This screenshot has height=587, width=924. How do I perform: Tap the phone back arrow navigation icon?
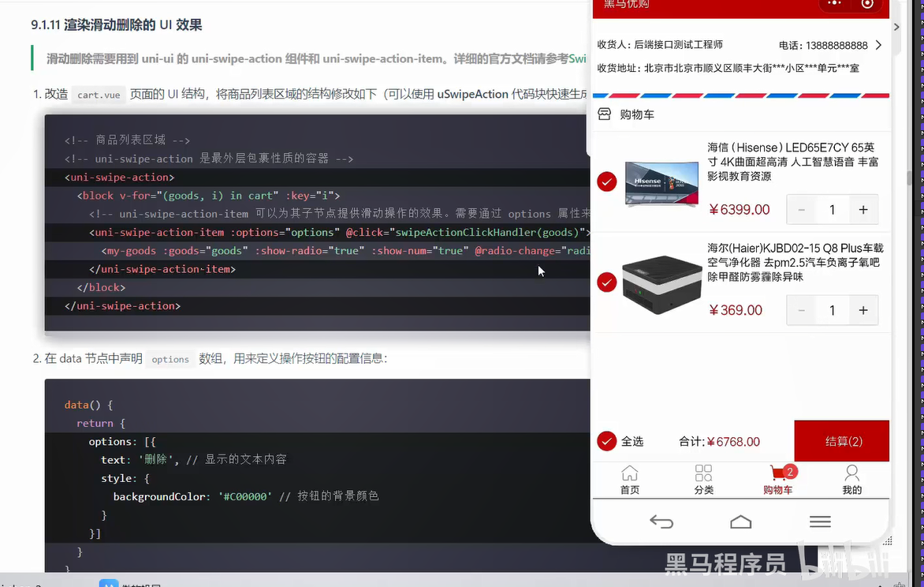pos(661,522)
